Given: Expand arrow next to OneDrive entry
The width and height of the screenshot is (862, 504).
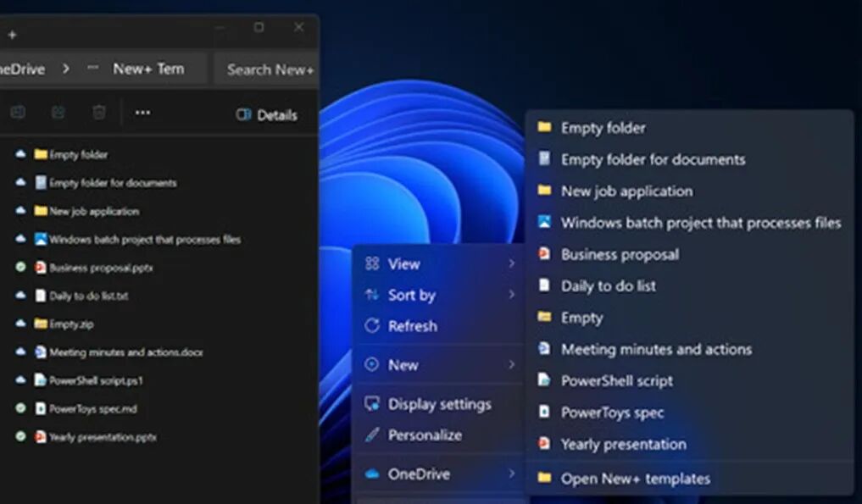Looking at the screenshot, I should pyautogui.click(x=511, y=474).
